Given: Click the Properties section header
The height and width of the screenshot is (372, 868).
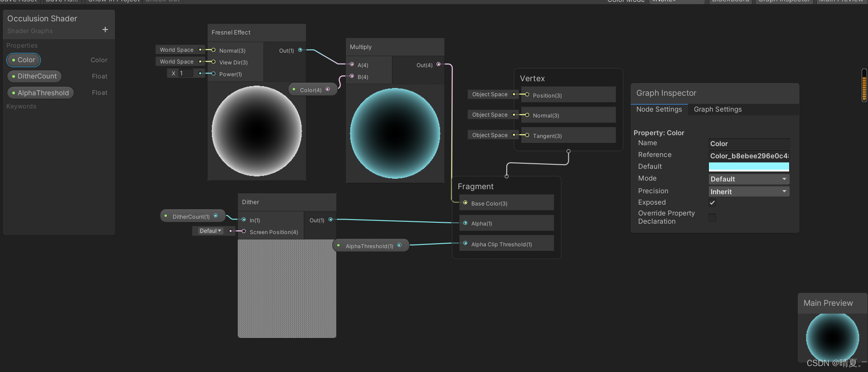Looking at the screenshot, I should [x=22, y=45].
